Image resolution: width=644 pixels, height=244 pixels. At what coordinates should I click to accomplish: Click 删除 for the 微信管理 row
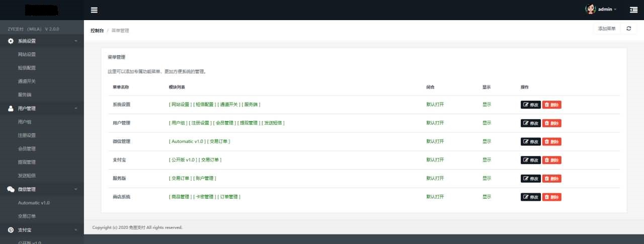(x=552, y=142)
